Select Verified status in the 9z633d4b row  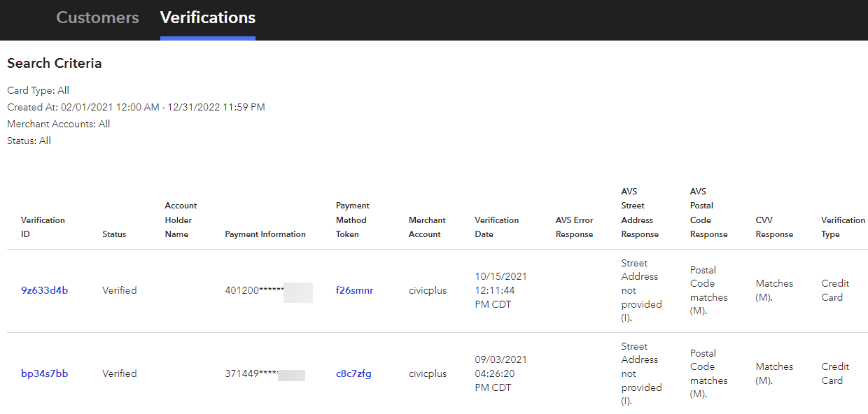120,290
